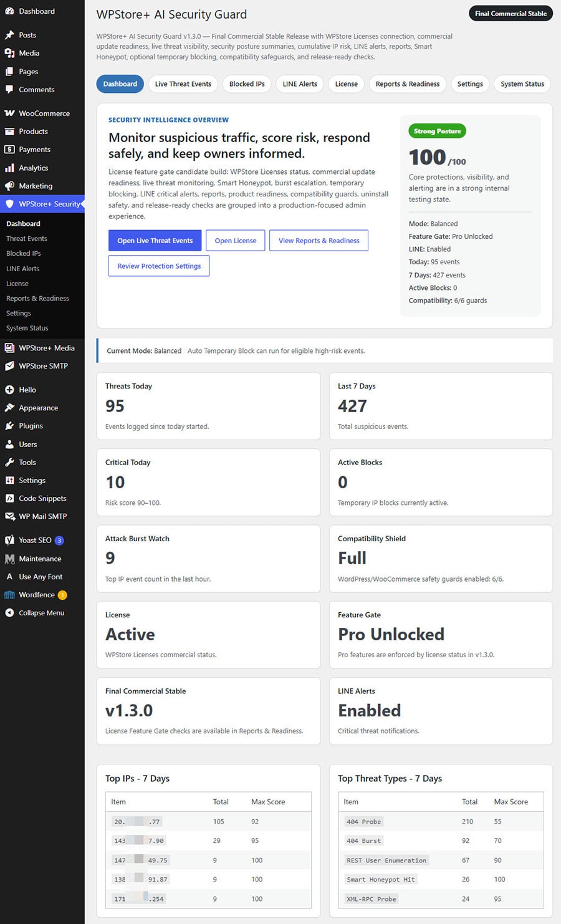Screen dimensions: 561x924
Task: Open the Reports & Readiness tab
Action: tap(408, 84)
